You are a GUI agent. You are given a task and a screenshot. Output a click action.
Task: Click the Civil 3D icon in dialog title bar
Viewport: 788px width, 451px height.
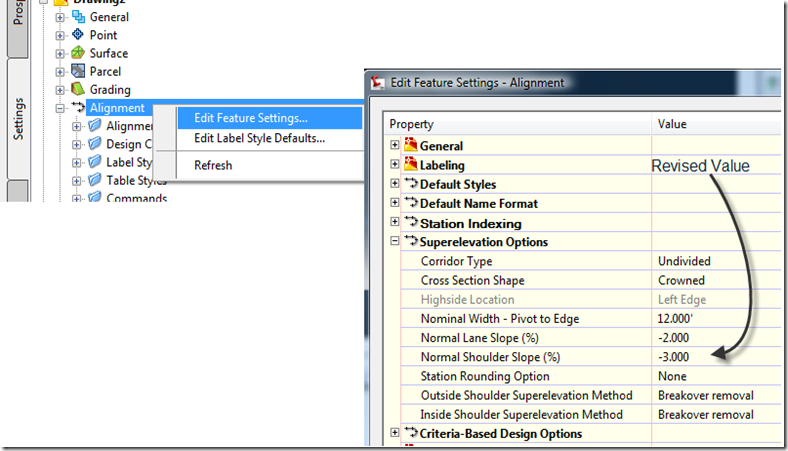click(x=377, y=82)
